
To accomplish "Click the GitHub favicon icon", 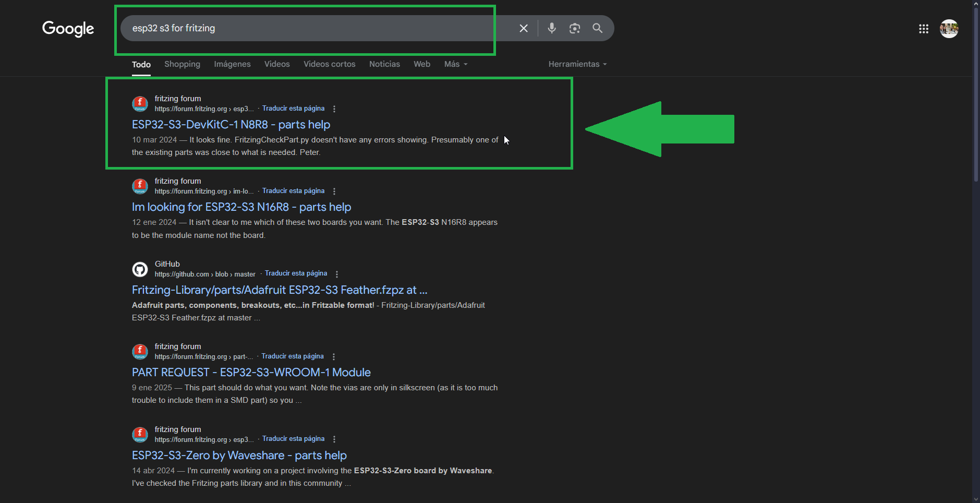I will 140,269.
